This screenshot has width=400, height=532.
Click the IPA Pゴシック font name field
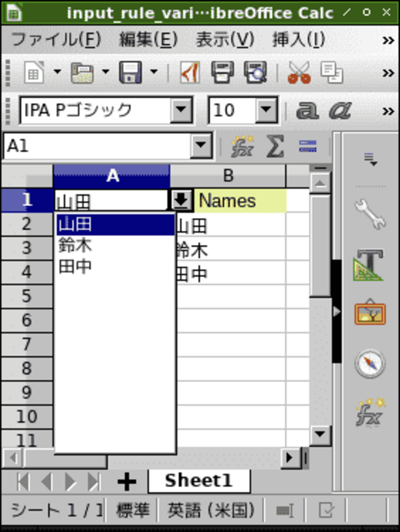click(x=95, y=110)
